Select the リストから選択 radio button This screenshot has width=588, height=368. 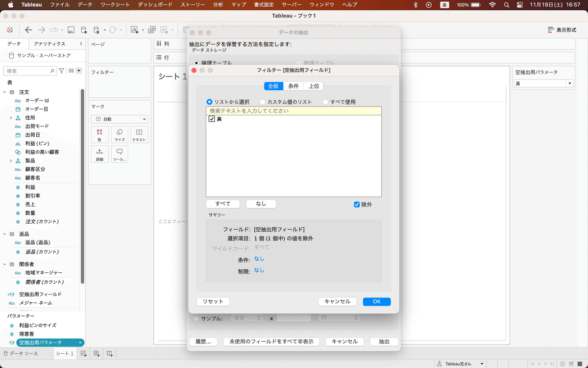pos(210,102)
